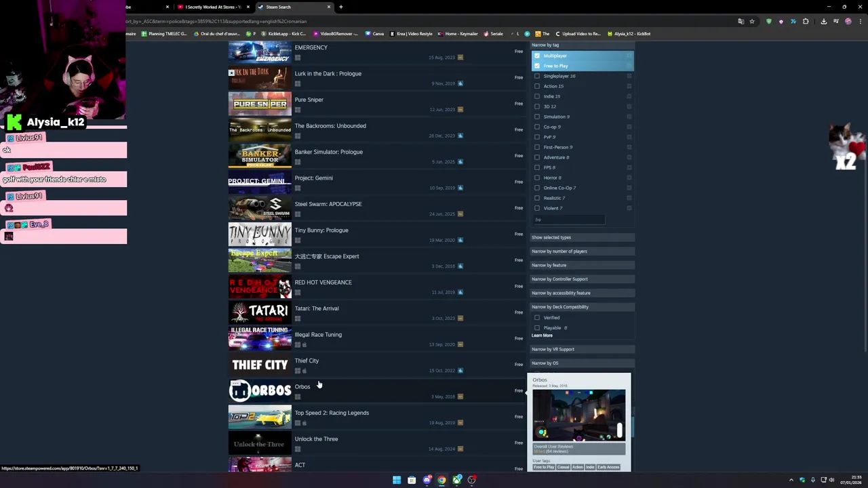Switch to I Secretly Worked At Stores tab
This screenshot has height=488, width=868.
coord(212,7)
